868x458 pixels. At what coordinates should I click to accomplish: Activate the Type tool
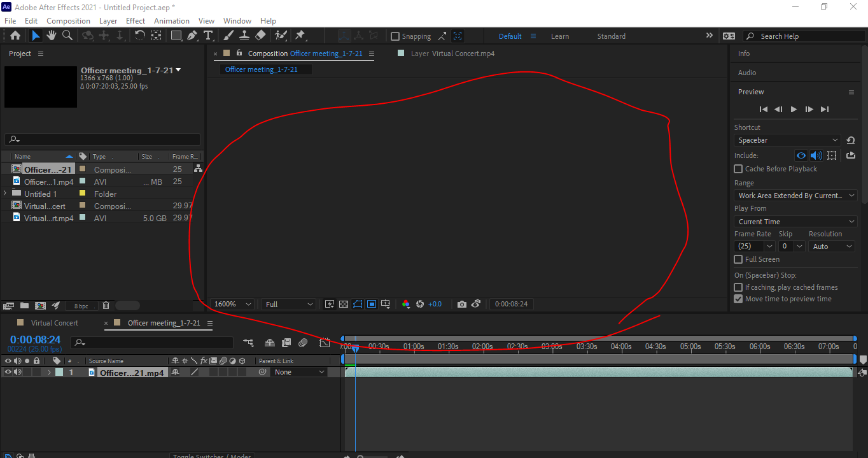(207, 36)
